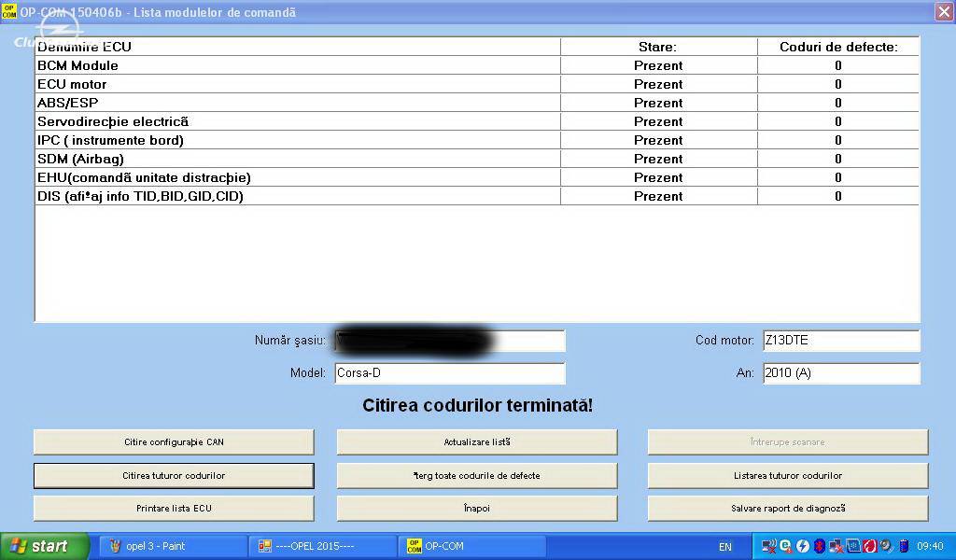This screenshot has height=560, width=956.
Task: Click fault code count 0 for ABS/ESP
Action: coord(838,103)
